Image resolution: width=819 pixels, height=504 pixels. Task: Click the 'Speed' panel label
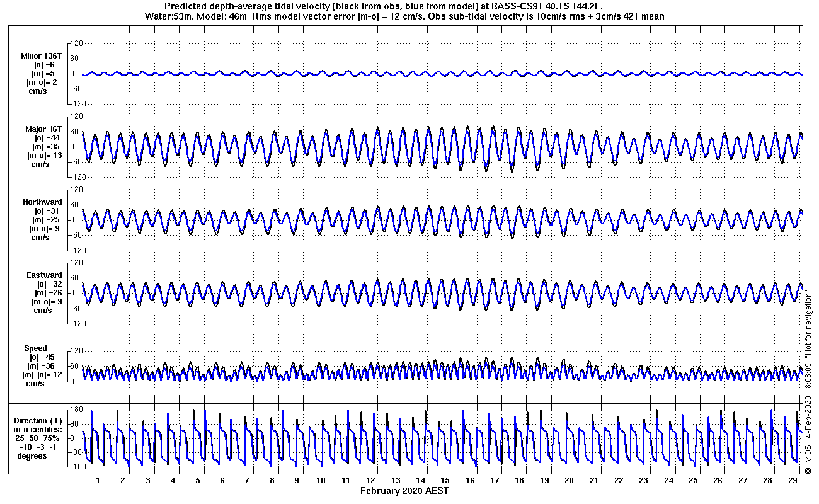tap(35, 348)
